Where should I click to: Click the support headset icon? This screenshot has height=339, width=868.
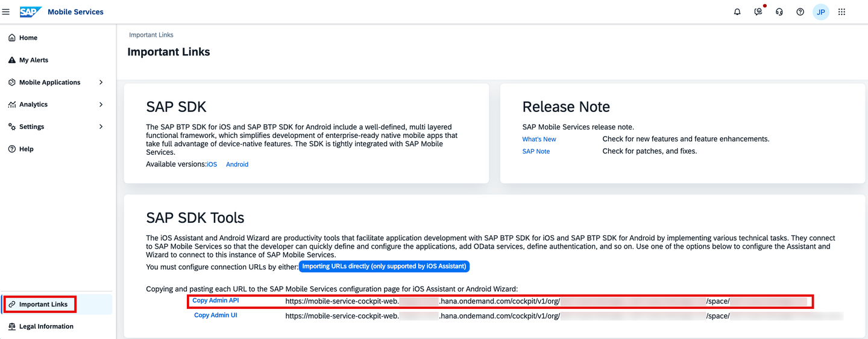tap(779, 11)
